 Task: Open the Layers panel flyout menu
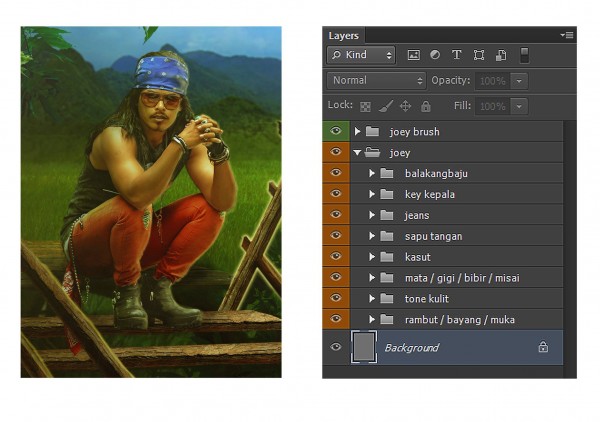click(x=567, y=35)
